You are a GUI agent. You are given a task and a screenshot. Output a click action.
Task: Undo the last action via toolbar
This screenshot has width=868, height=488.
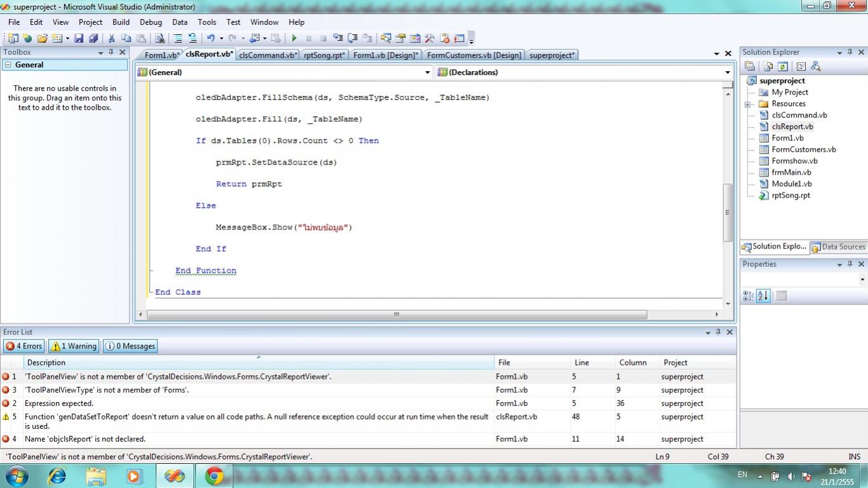tap(210, 38)
